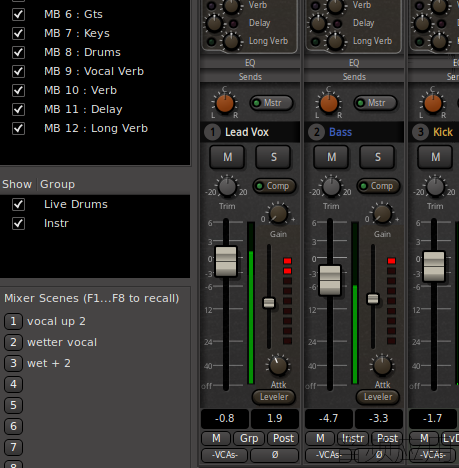Click empty mixer scene slot 4
459x468 pixels.
13,384
